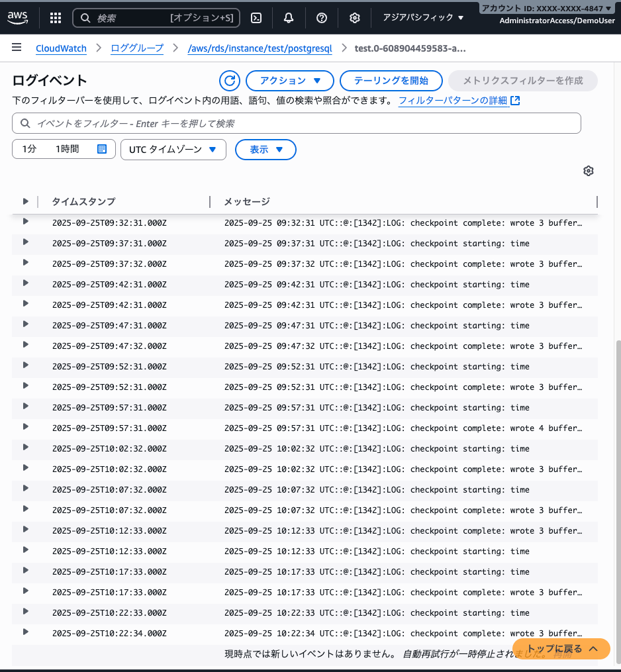621x672 pixels.
Task: Click the タイムスタンプ column header
Action: point(84,201)
